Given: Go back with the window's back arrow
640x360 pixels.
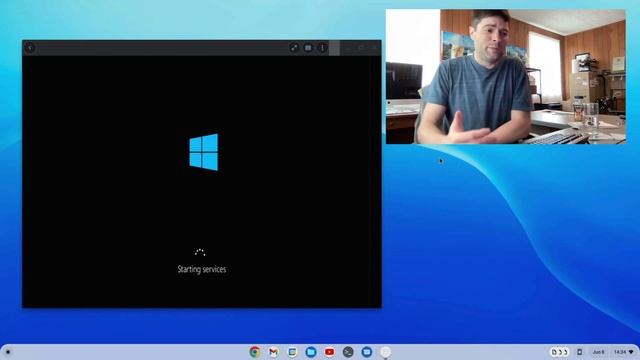Looking at the screenshot, I should tap(30, 48).
